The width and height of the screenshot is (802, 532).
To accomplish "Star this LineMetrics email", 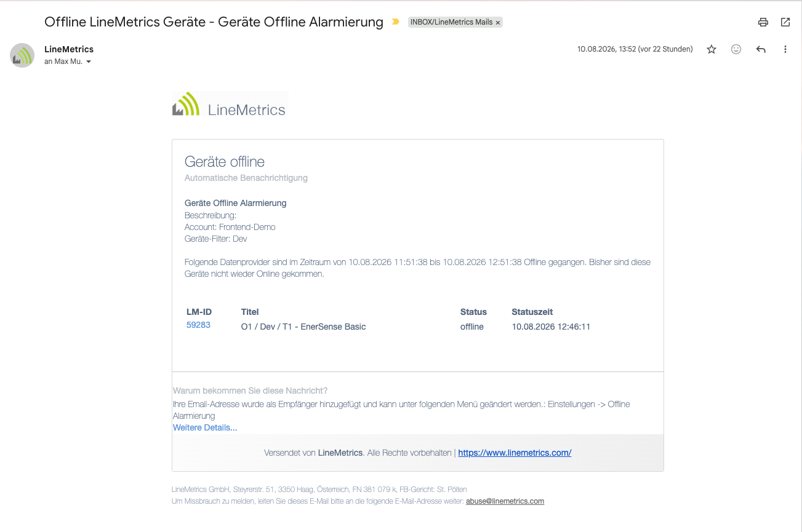I will pyautogui.click(x=712, y=49).
